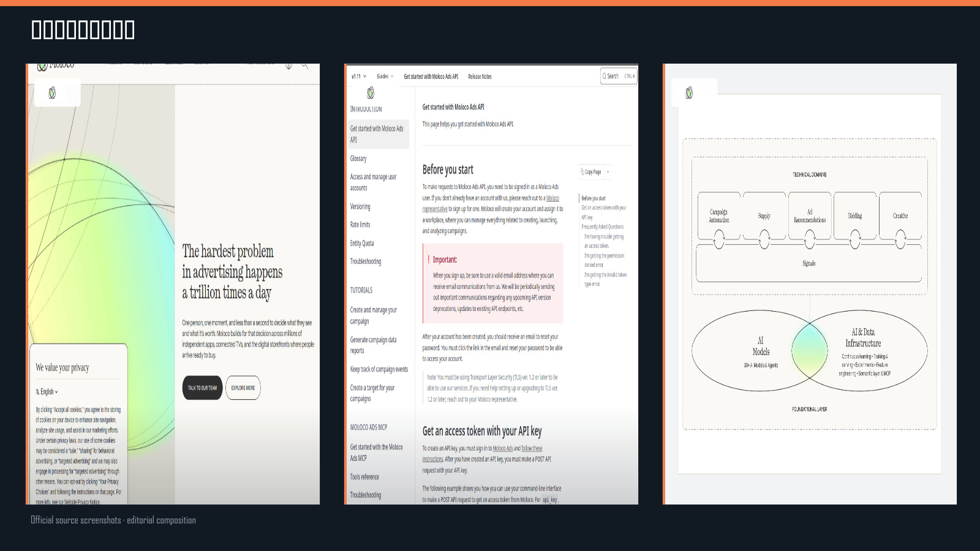Click TALK TO OUR TEAM button on homepage
The height and width of the screenshot is (551, 980).
click(x=202, y=388)
